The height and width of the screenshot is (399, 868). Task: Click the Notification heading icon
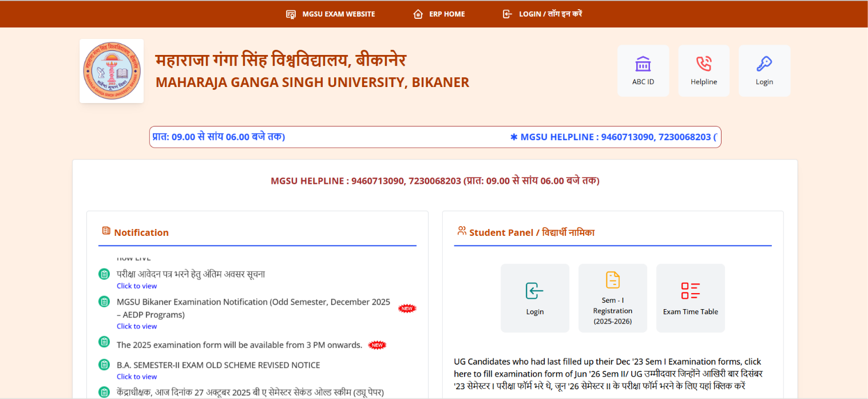click(x=106, y=231)
